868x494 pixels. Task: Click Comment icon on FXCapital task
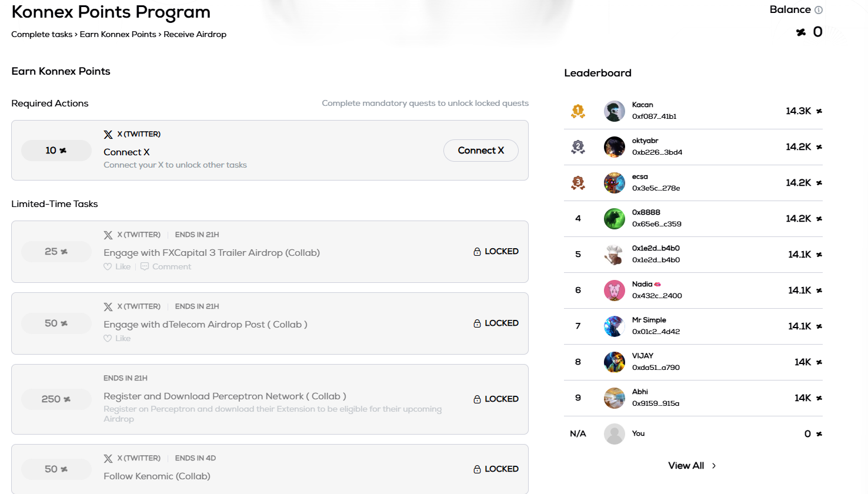(145, 267)
